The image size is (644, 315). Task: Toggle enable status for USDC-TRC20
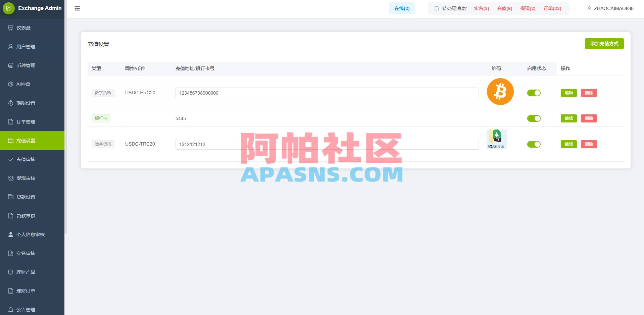click(534, 144)
